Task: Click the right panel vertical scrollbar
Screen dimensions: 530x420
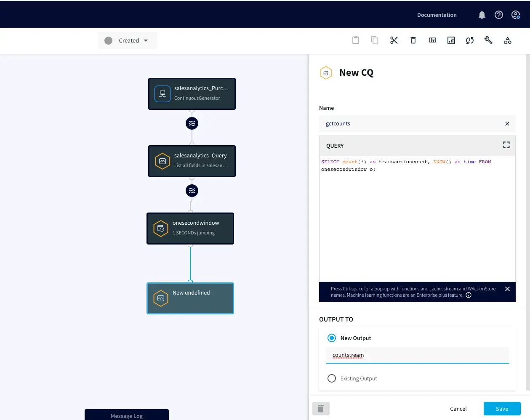Action: [x=527, y=222]
